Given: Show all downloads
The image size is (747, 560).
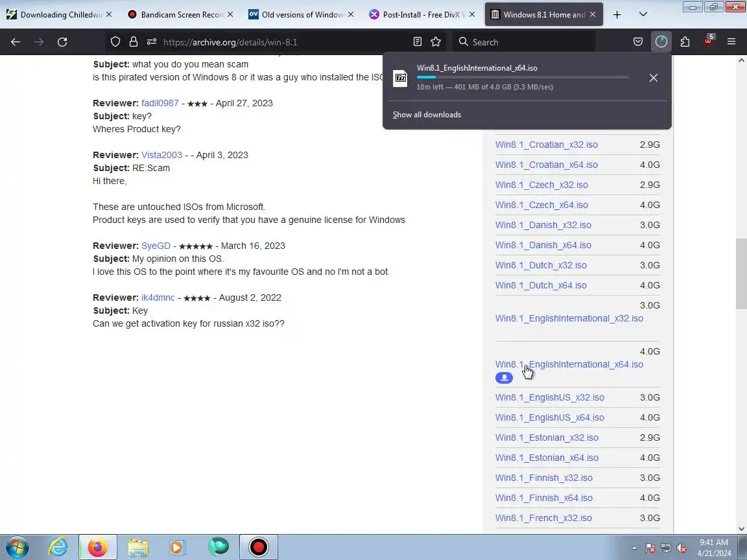Looking at the screenshot, I should point(427,115).
